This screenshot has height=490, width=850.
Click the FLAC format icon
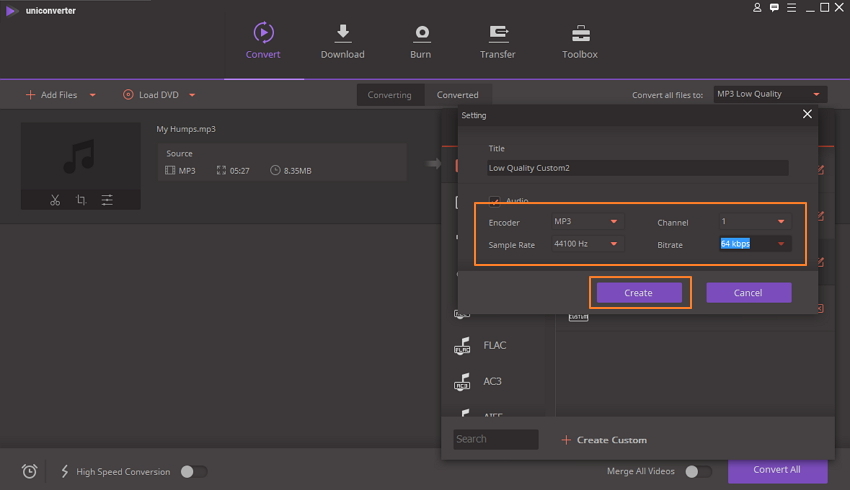[x=462, y=345]
